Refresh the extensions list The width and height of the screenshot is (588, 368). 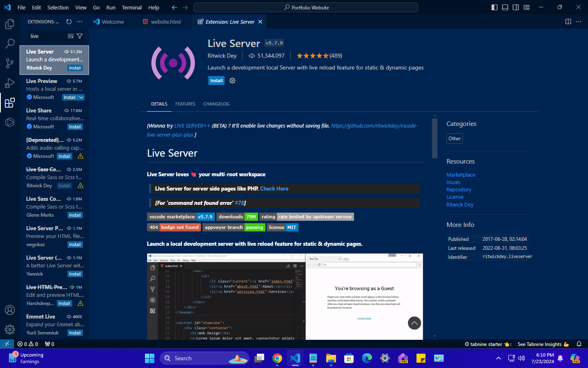[x=69, y=22]
